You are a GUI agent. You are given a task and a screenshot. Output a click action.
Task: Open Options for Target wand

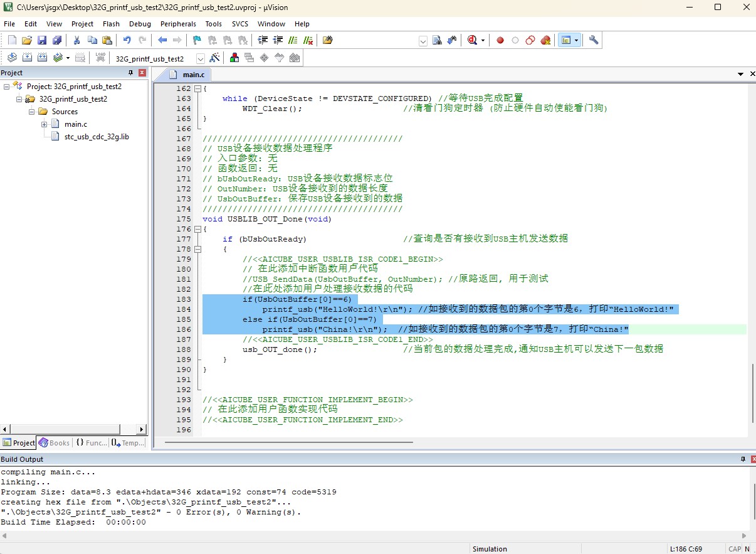pos(214,58)
